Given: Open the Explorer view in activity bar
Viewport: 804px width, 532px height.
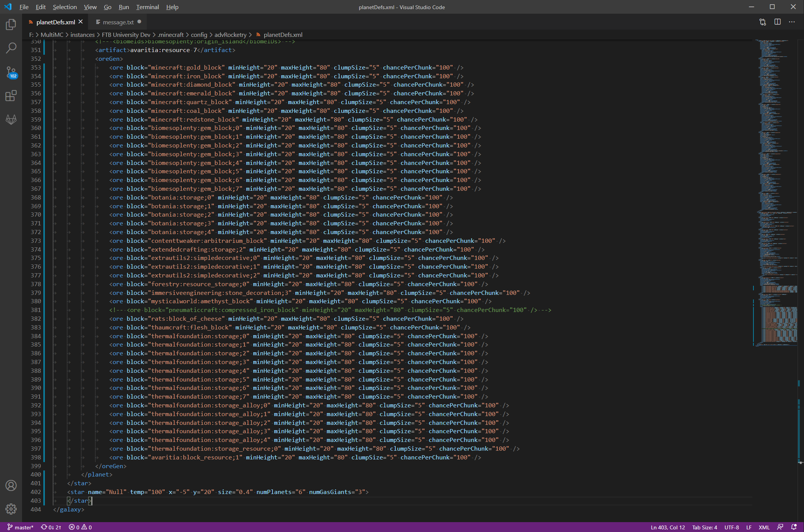Looking at the screenshot, I should [x=11, y=25].
